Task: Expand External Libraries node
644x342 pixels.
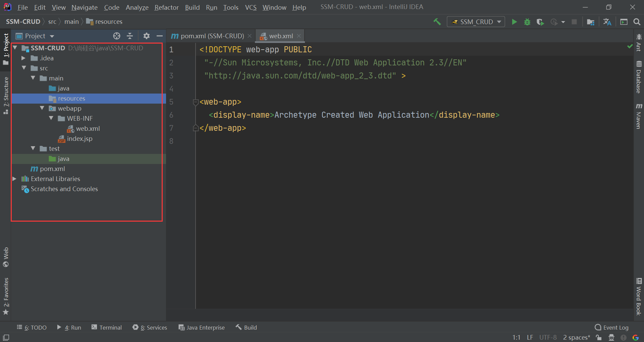Action: coord(14,179)
